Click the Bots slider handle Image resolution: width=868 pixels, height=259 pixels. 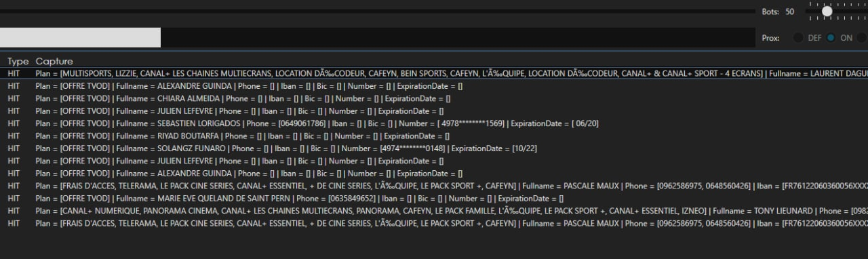(827, 12)
